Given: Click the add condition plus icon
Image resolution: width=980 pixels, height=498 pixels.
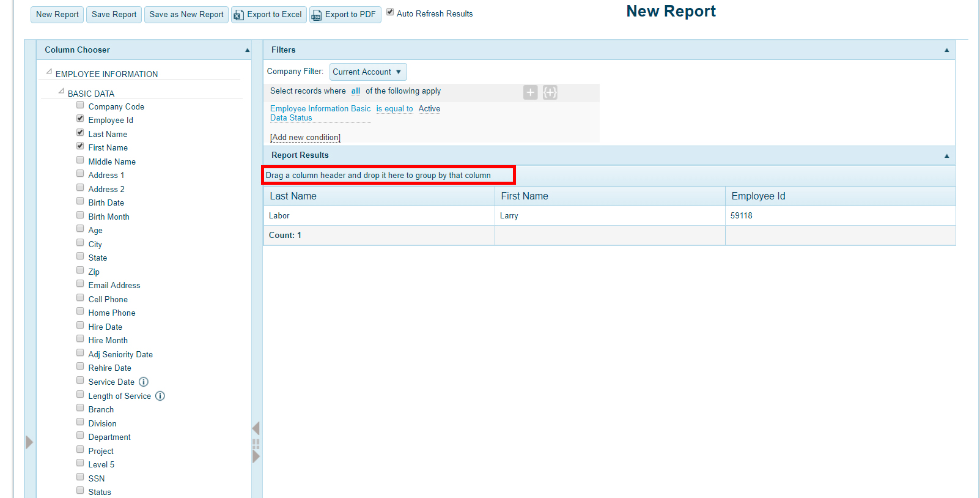Looking at the screenshot, I should [531, 92].
